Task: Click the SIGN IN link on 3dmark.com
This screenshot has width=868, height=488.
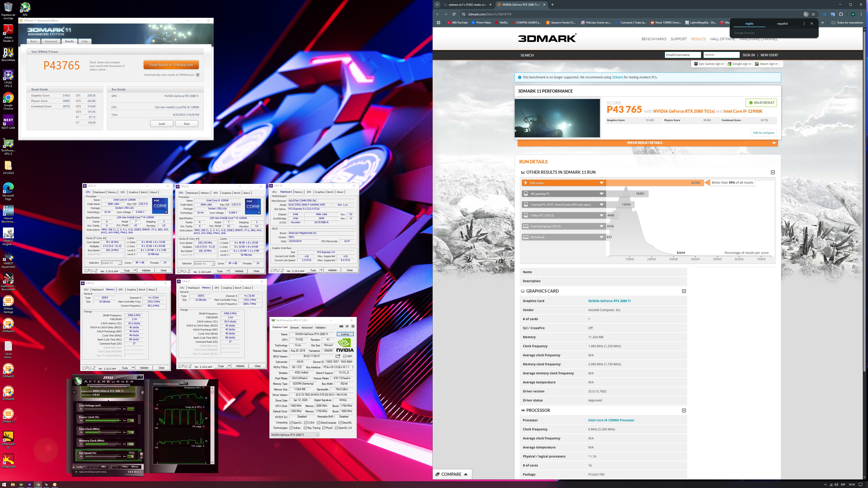Action: tap(748, 55)
